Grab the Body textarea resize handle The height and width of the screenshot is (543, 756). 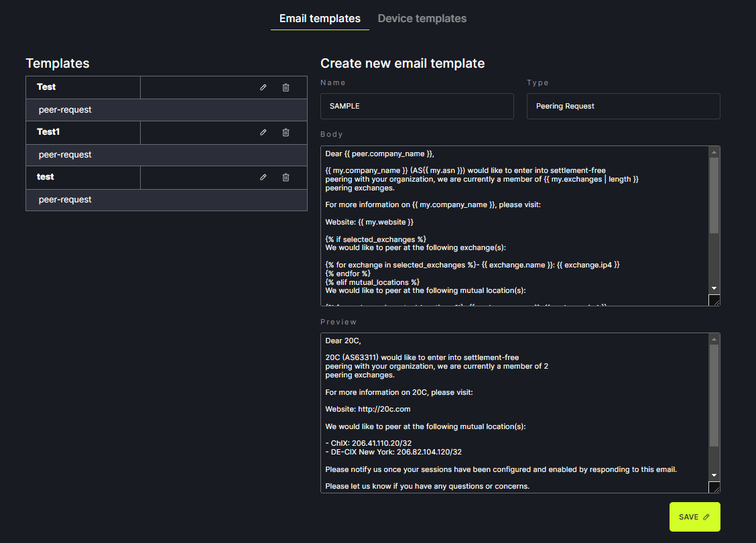pos(714,301)
